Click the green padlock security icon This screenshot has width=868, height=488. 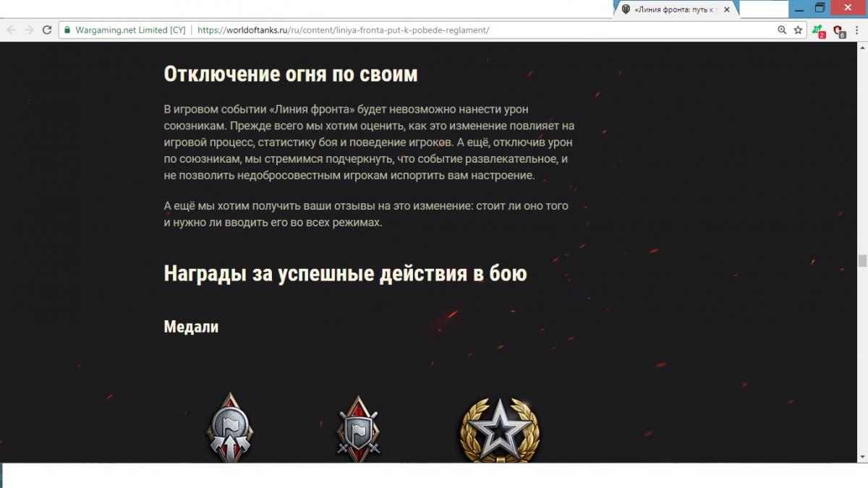tap(67, 30)
